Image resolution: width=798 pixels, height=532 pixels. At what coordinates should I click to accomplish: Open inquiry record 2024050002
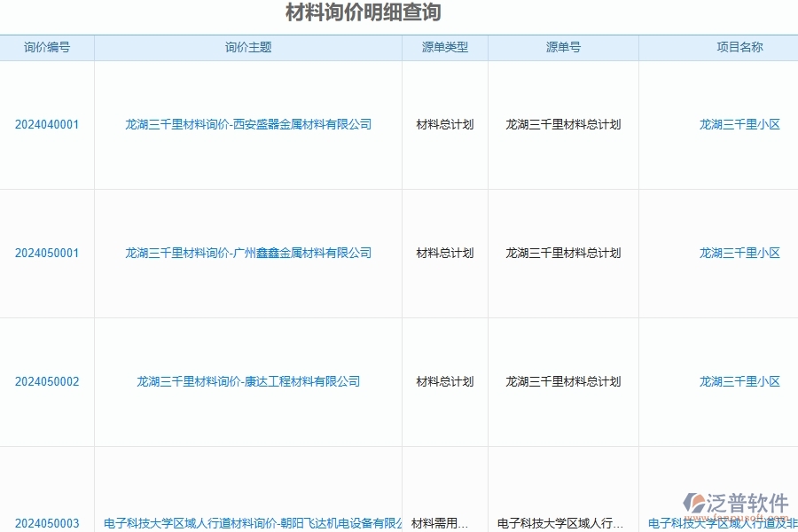pyautogui.click(x=47, y=381)
